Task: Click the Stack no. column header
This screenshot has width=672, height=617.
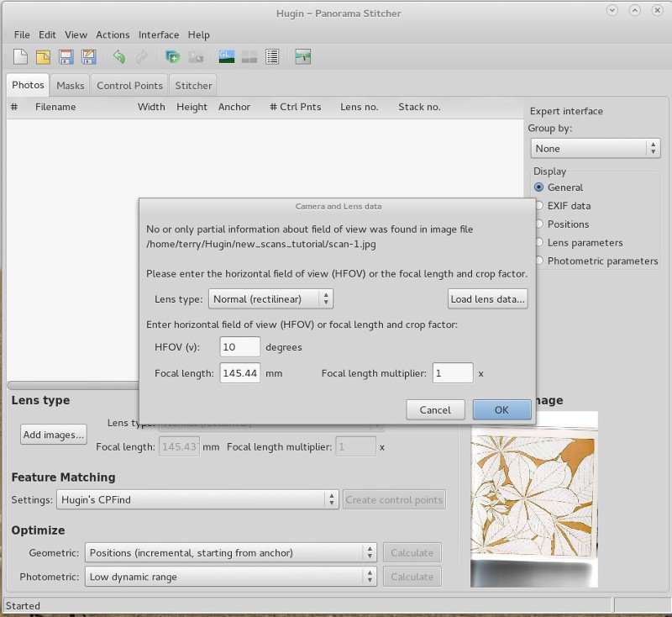Action: [419, 107]
